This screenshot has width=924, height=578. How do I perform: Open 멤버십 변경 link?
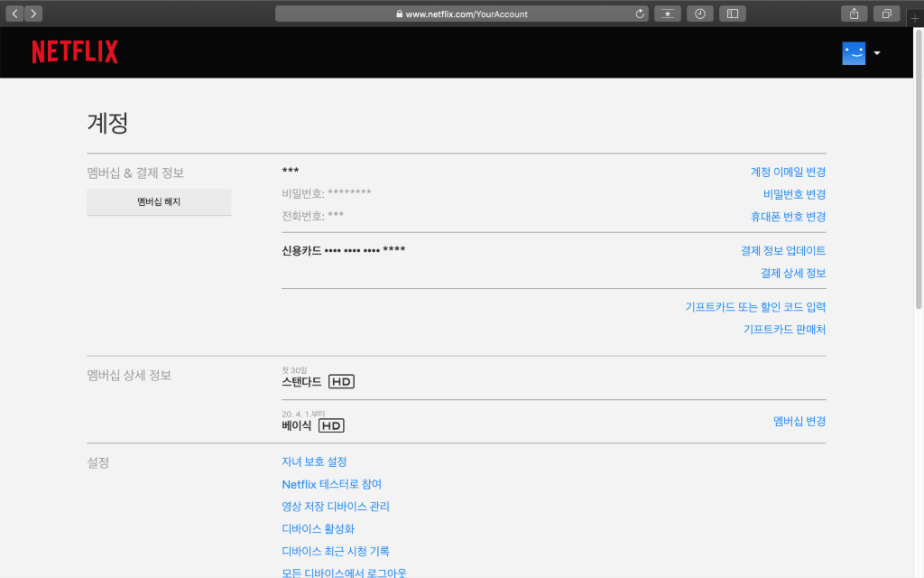(x=799, y=421)
